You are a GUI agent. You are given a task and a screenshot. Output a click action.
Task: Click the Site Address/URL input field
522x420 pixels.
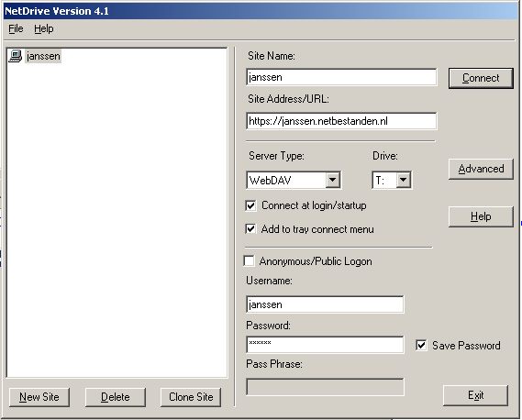(x=341, y=121)
